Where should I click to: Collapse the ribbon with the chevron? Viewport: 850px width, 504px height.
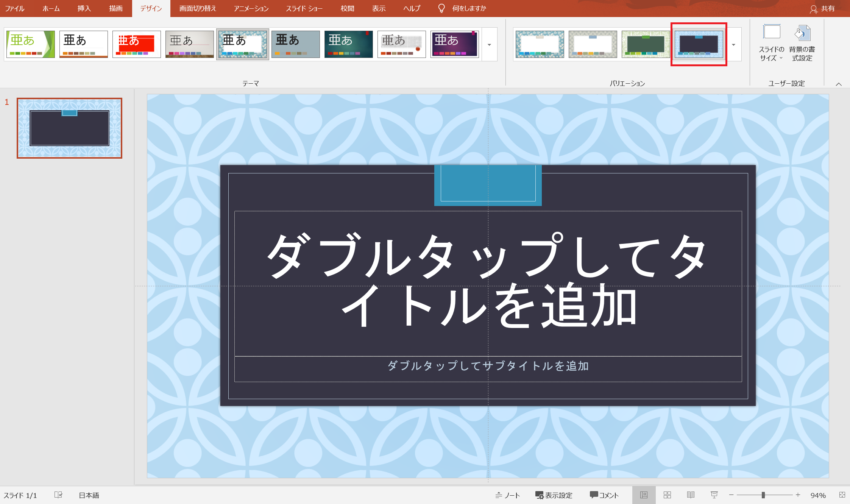(x=839, y=84)
